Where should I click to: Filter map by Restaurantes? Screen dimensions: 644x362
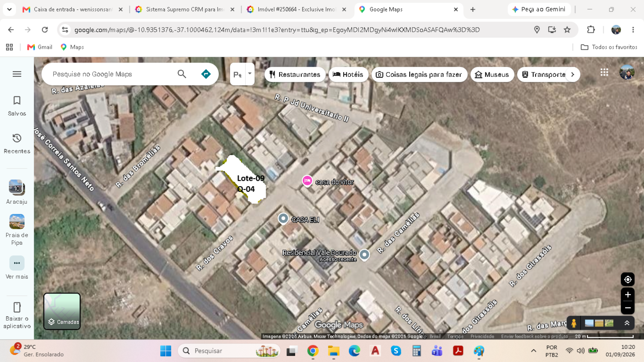pos(295,74)
